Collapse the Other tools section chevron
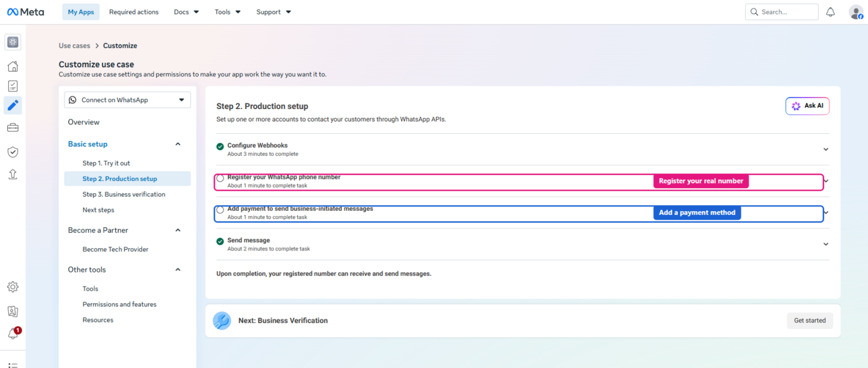This screenshot has width=868, height=368. [x=178, y=270]
